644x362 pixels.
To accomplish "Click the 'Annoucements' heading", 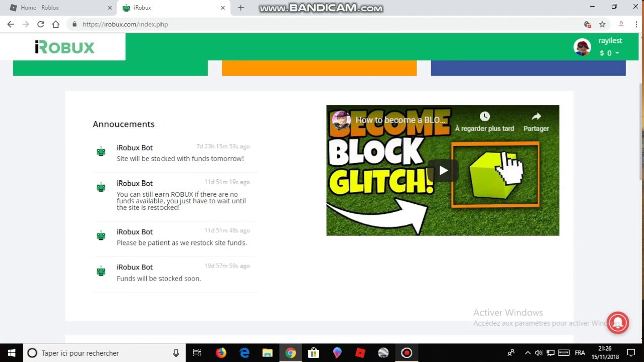I will (124, 124).
